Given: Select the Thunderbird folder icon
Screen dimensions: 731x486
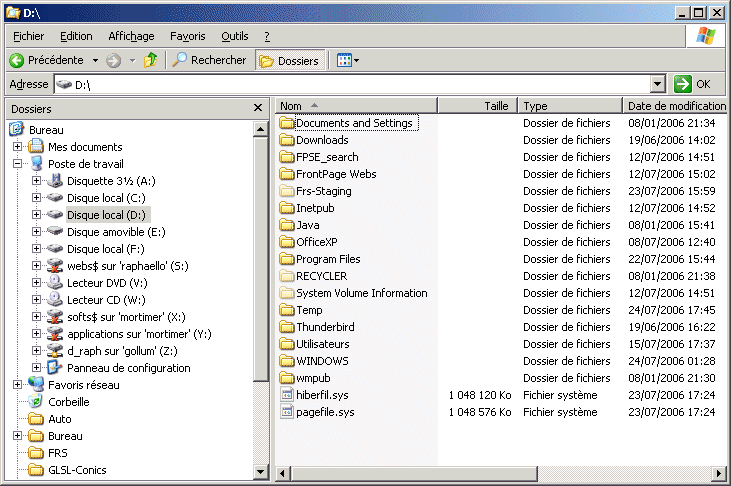Looking at the screenshot, I should [x=287, y=327].
